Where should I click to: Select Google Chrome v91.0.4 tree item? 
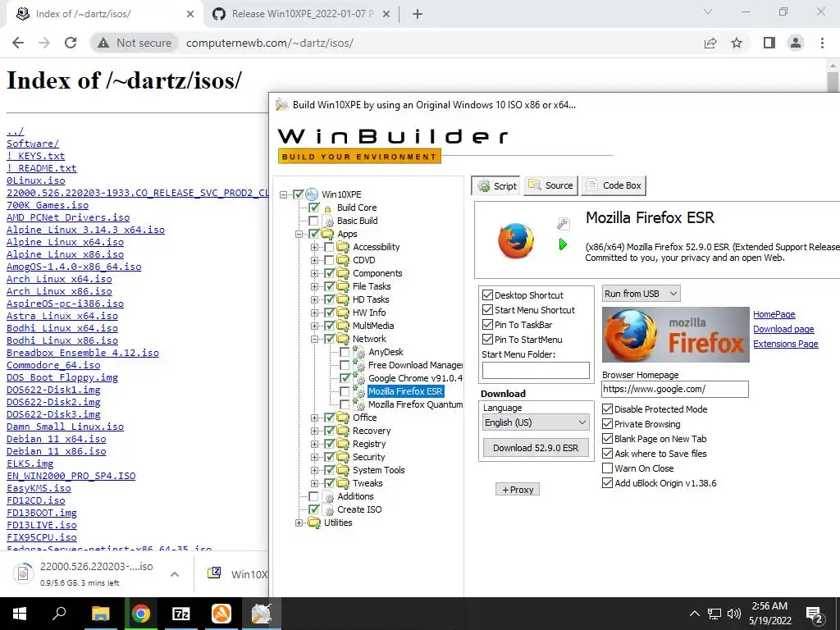tap(415, 378)
